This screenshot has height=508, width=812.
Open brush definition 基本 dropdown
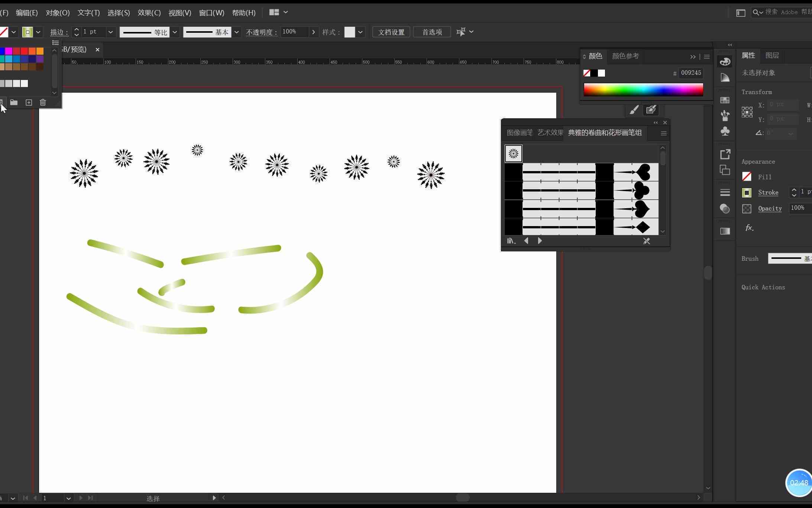236,32
